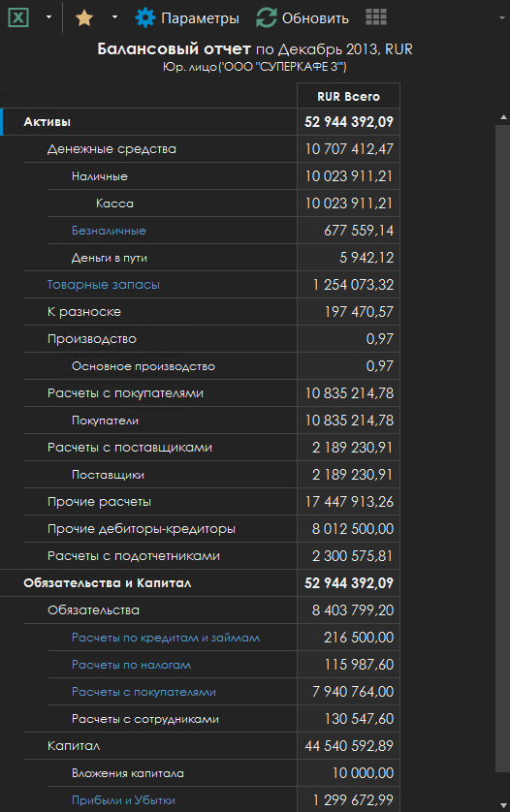
Task: Select the Обязательства и Капитал row
Action: click(x=200, y=583)
